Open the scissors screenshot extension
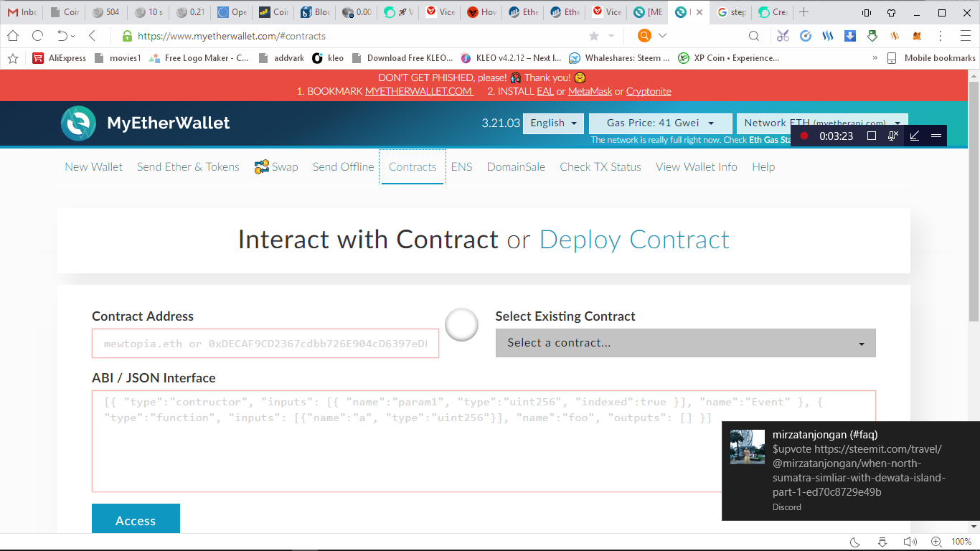This screenshot has width=980, height=551. click(783, 36)
